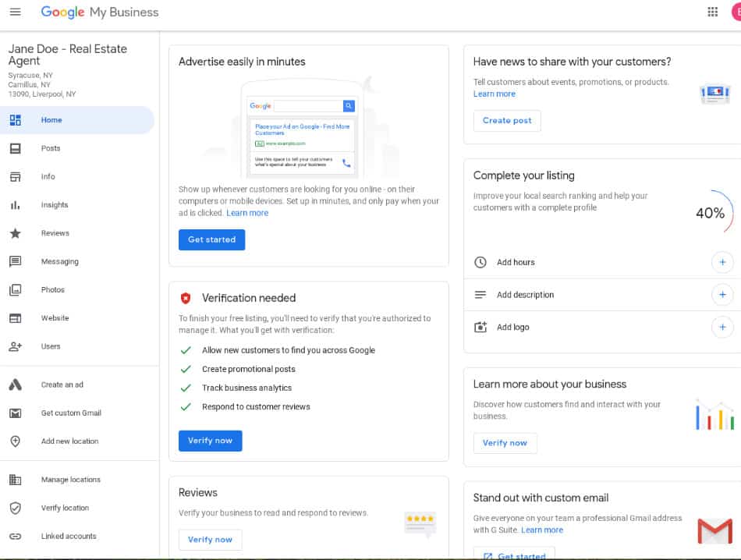Screen dimensions: 741x560
Task: Open the hamburger main menu
Action: click(x=15, y=12)
